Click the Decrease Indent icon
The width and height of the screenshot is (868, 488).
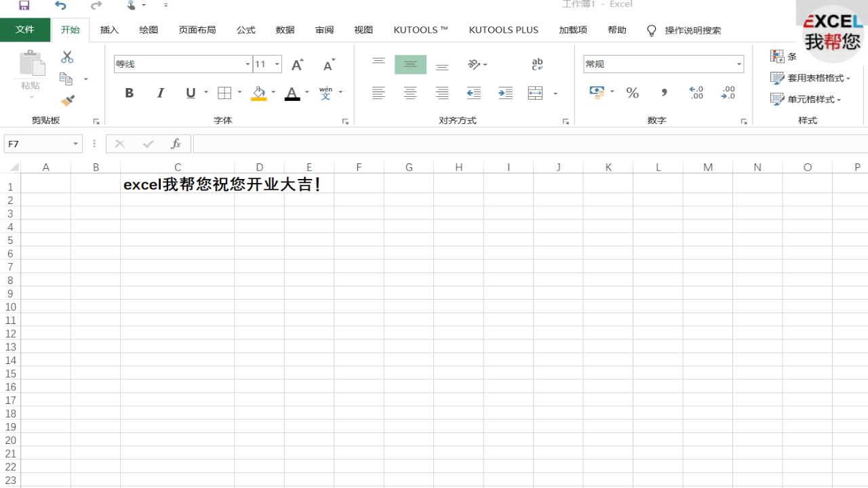tap(473, 93)
